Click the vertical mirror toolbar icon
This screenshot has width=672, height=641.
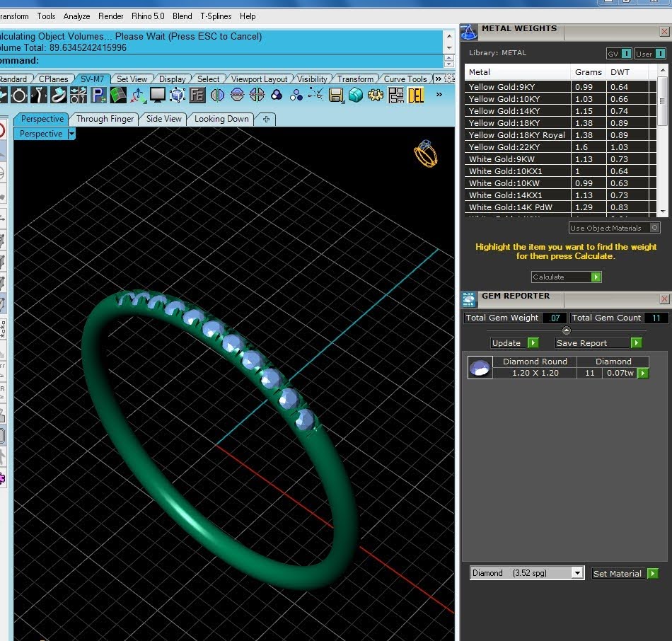[x=217, y=96]
